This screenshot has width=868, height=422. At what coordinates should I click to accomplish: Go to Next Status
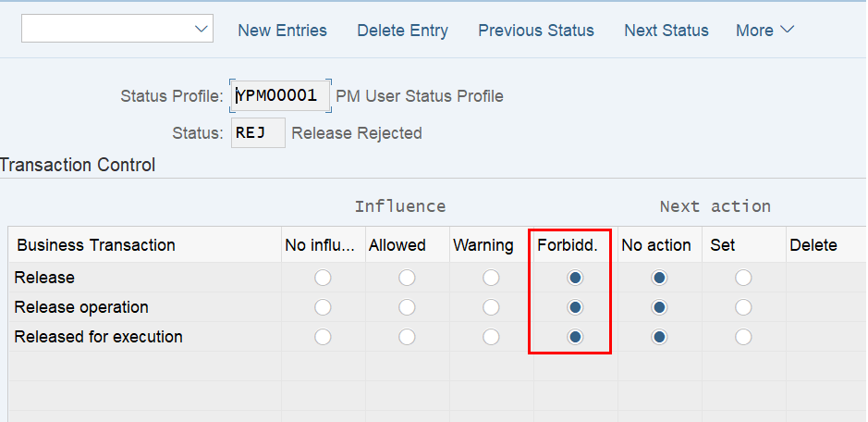tap(666, 30)
